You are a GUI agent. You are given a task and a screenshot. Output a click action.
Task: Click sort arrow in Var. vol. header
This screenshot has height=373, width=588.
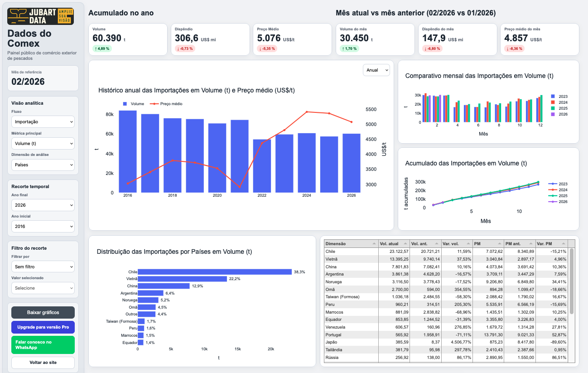pos(468,244)
